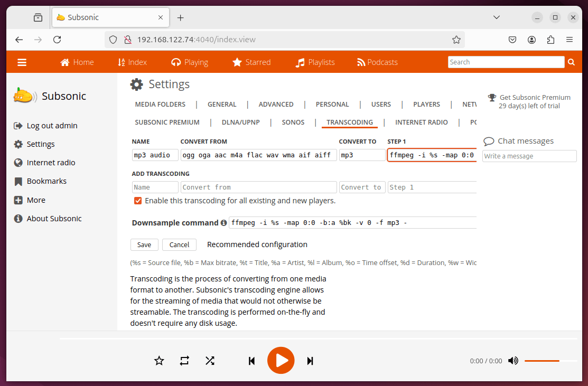Open the hamburger menu in orange bar
Image resolution: width=588 pixels, height=386 pixels.
[x=22, y=62]
